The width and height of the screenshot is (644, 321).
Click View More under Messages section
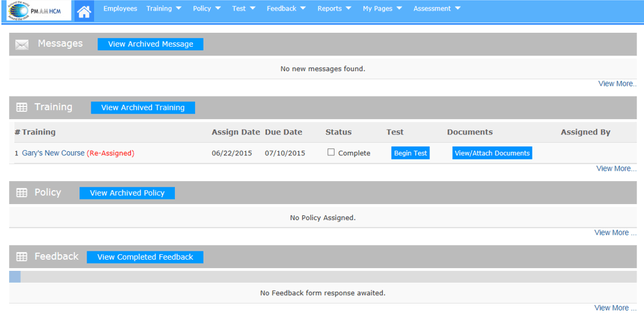pos(617,84)
